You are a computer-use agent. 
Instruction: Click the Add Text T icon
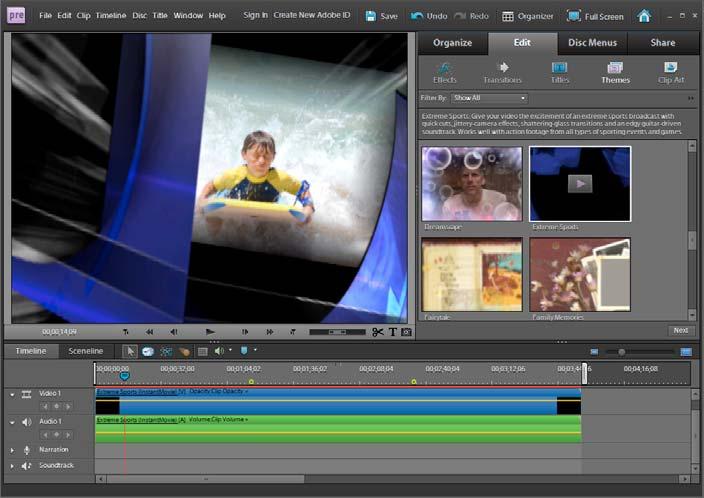pyautogui.click(x=393, y=332)
